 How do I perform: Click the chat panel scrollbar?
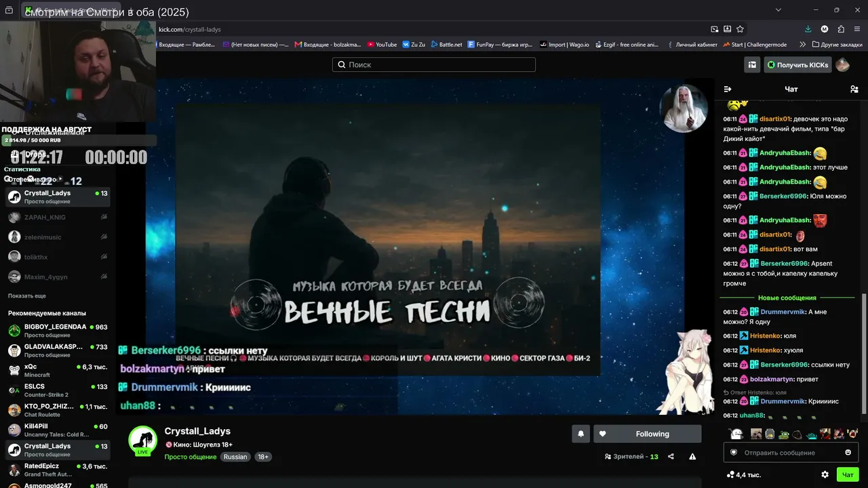[863, 353]
